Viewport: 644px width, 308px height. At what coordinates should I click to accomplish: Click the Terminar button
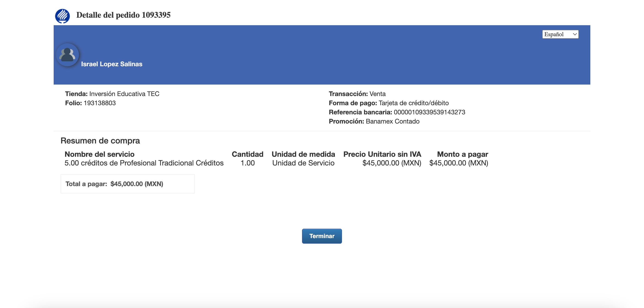coord(322,236)
